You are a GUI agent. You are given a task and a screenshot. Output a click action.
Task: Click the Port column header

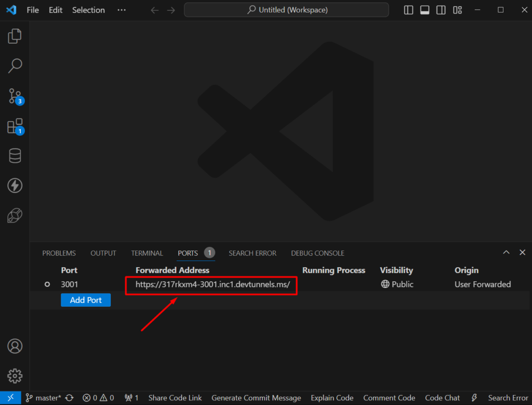tap(69, 270)
